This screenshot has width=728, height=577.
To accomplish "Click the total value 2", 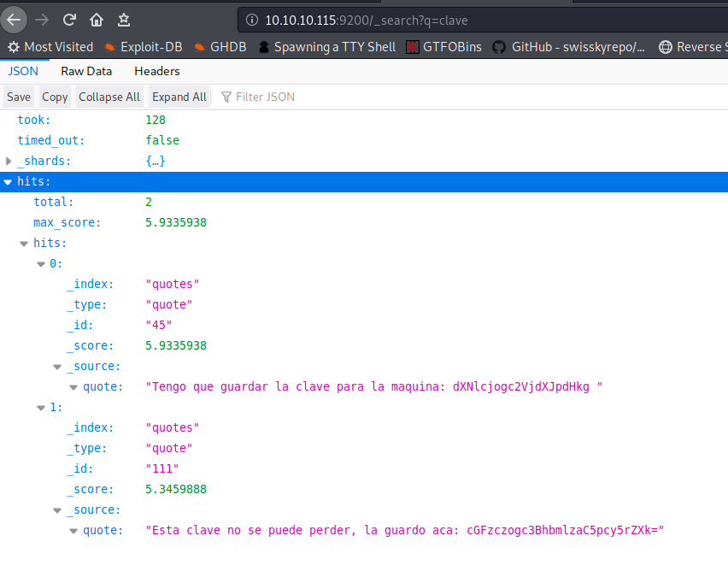I will (x=149, y=202).
